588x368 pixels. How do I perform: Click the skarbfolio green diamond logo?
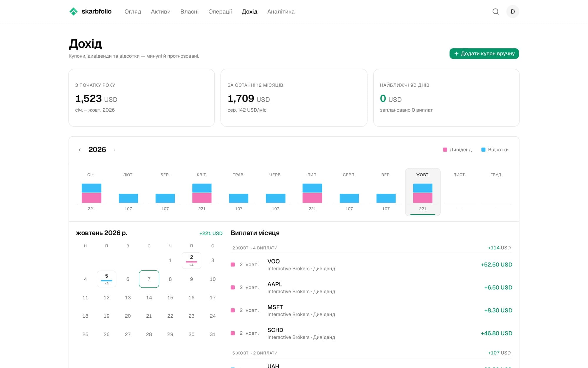(x=73, y=11)
